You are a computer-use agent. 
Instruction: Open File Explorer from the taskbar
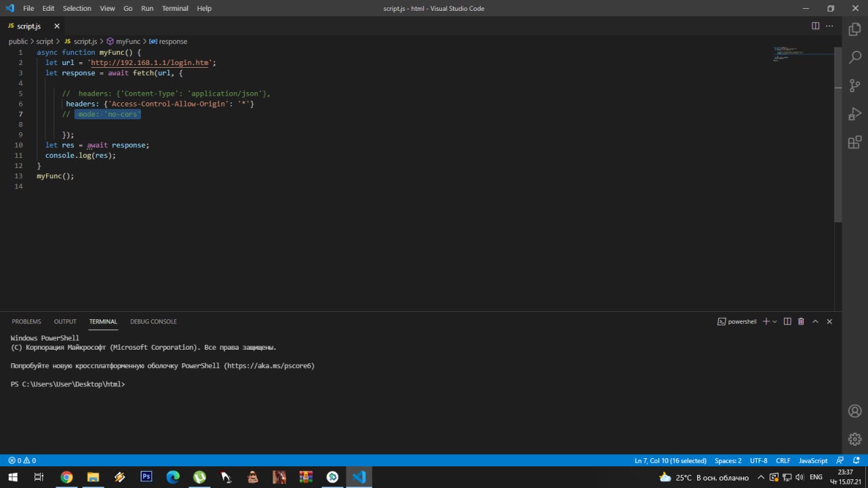click(x=93, y=477)
